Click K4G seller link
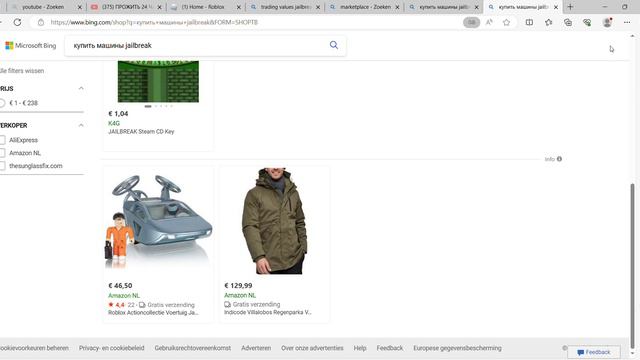Image resolution: width=640 pixels, height=360 pixels. click(x=114, y=123)
